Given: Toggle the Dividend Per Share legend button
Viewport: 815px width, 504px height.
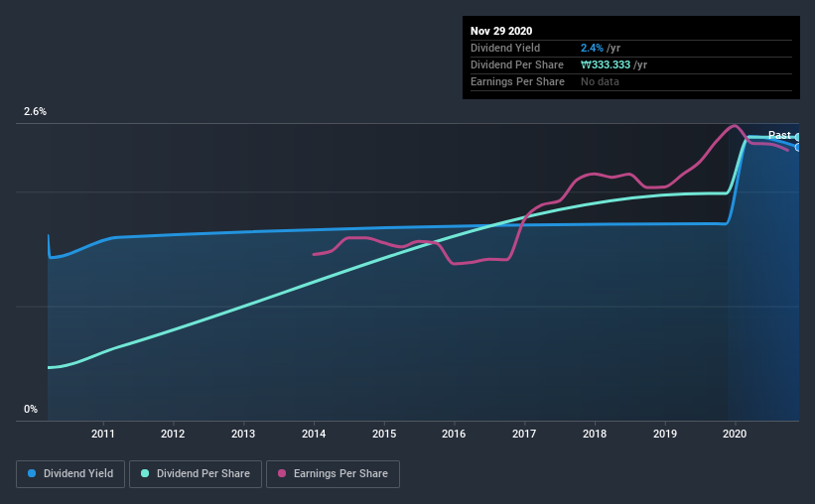Looking at the screenshot, I should [x=196, y=474].
